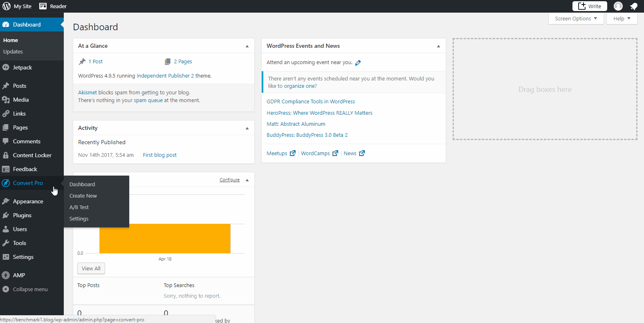Open the News external link
This screenshot has width=644, height=323.
354,154
